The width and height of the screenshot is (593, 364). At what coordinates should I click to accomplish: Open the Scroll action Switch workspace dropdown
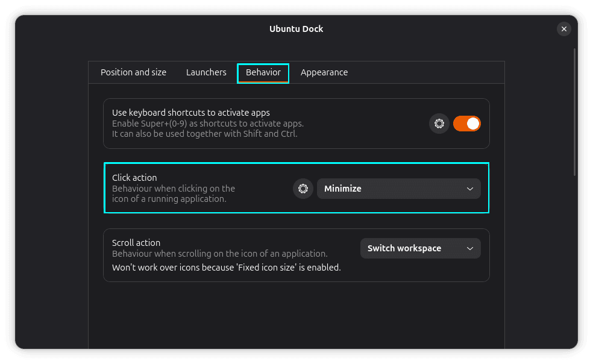[x=420, y=248]
